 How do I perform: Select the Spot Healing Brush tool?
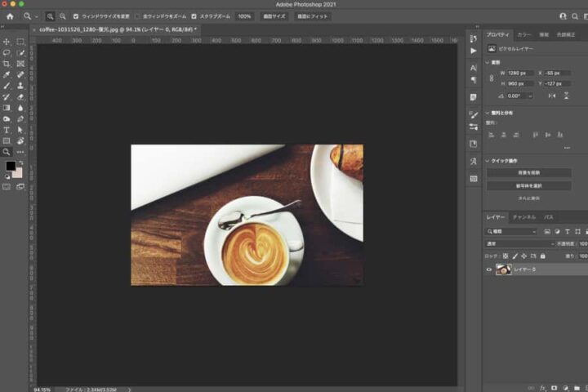point(20,74)
